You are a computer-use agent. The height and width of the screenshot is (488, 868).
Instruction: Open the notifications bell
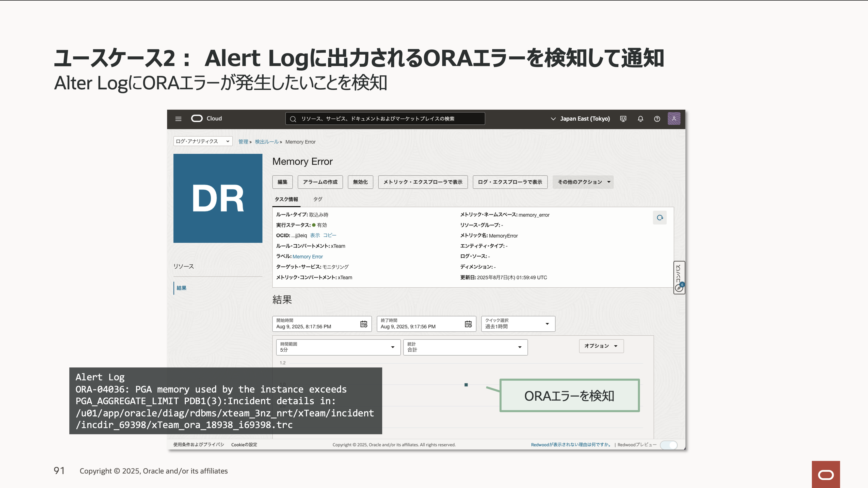point(640,119)
